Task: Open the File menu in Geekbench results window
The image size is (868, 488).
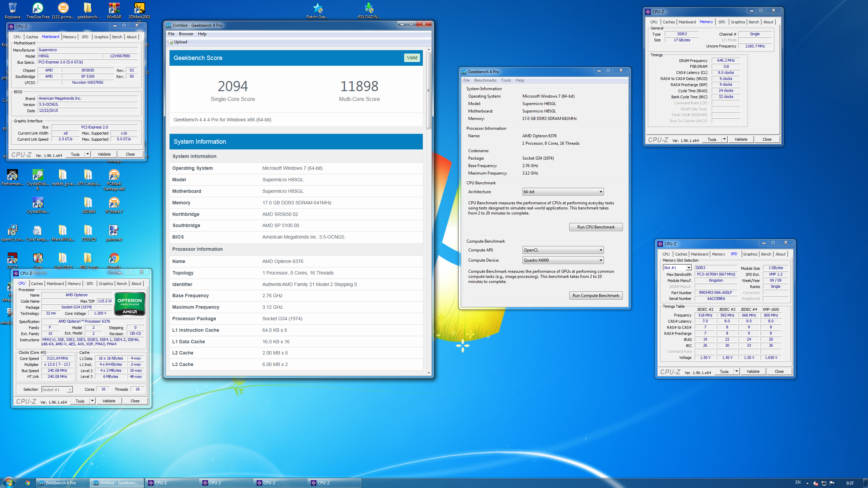Action: (171, 34)
